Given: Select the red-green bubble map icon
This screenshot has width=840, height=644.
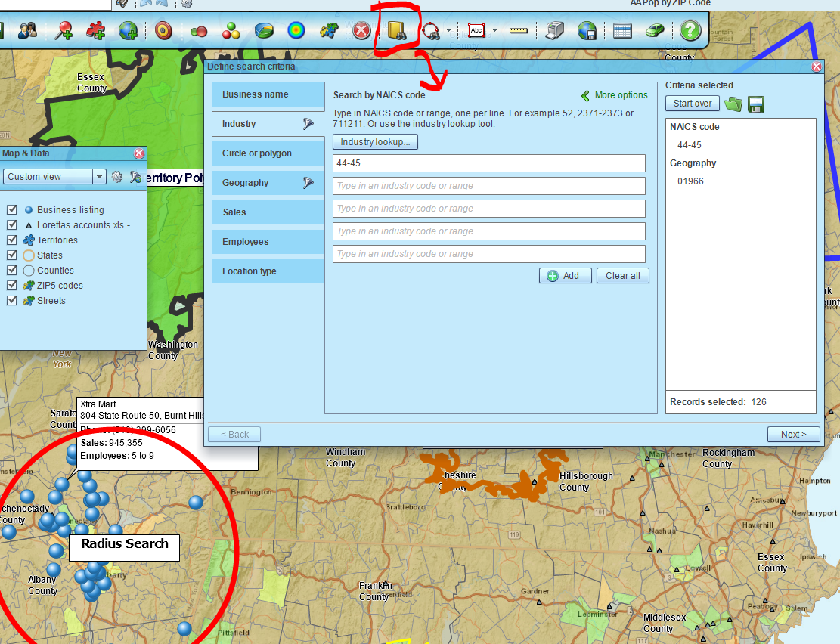Looking at the screenshot, I should point(199,32).
